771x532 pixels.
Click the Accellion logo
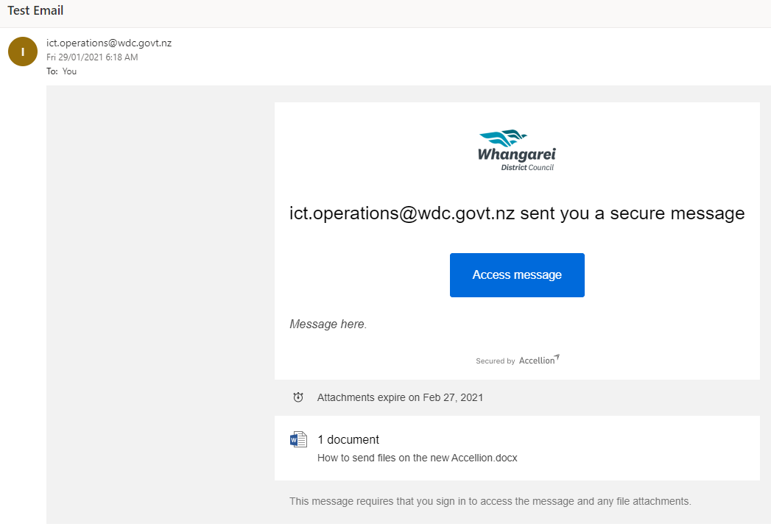point(539,360)
